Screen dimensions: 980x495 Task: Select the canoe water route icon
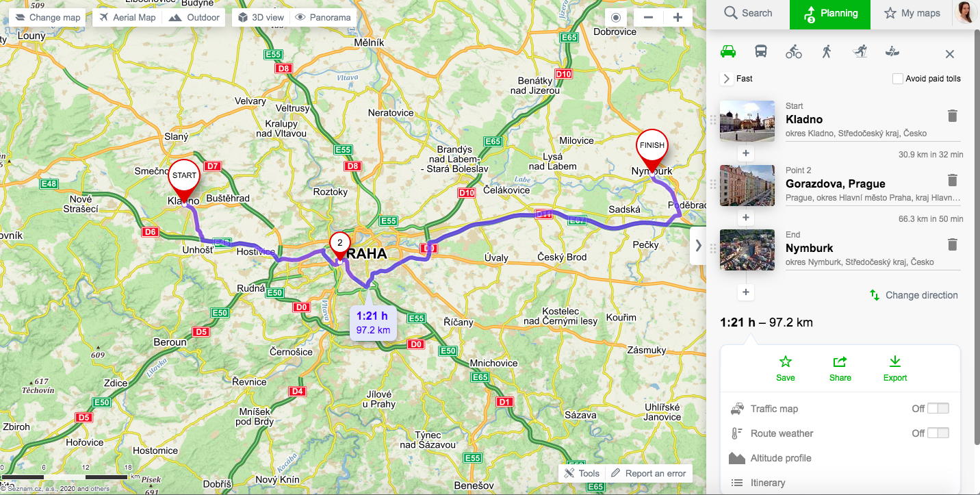892,51
